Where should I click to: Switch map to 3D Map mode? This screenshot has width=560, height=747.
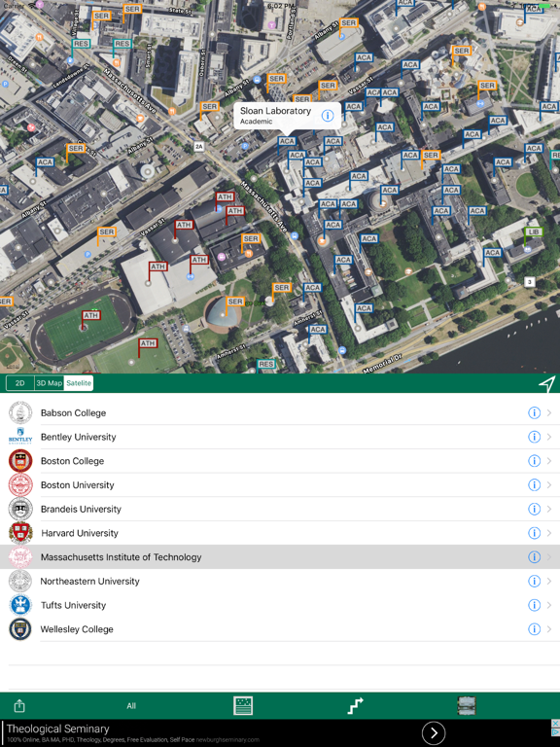[49, 383]
